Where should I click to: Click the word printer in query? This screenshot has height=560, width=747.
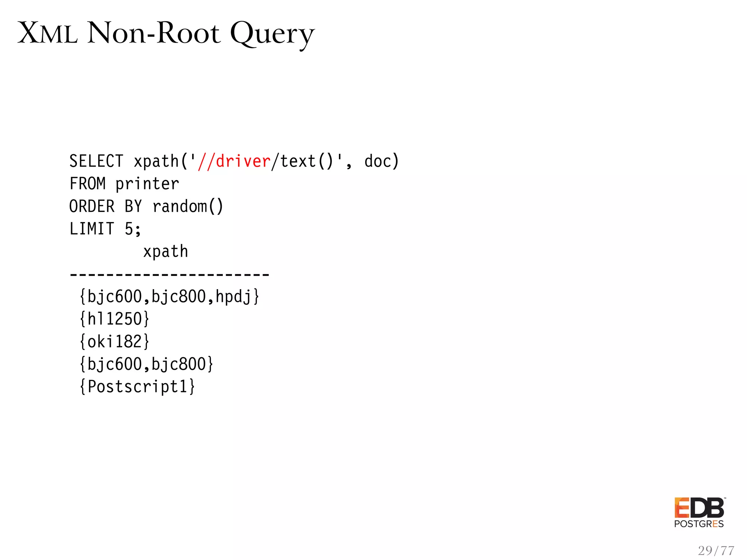[147, 184]
